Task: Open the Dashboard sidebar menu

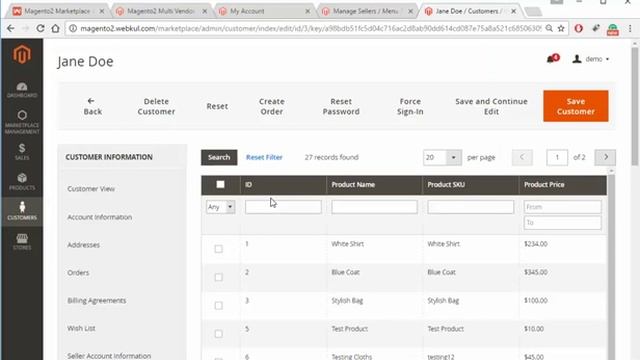Action: tap(22, 90)
